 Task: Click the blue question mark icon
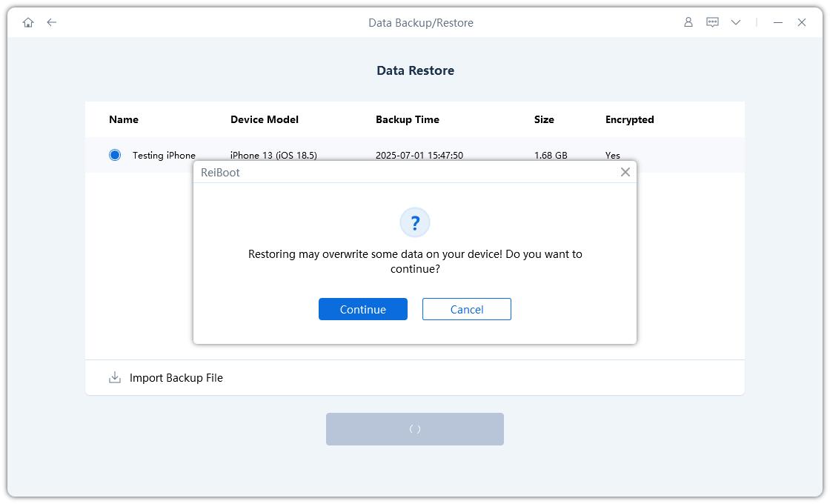click(415, 222)
